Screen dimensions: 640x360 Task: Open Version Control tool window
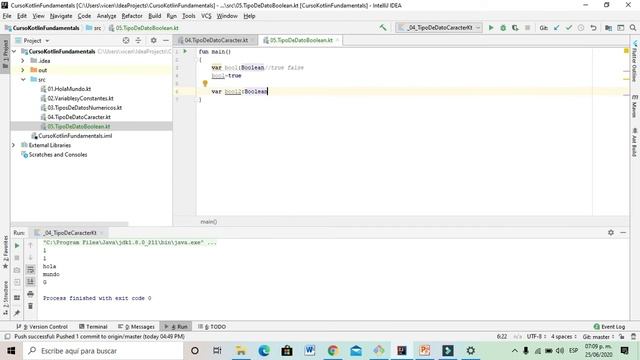click(42, 327)
